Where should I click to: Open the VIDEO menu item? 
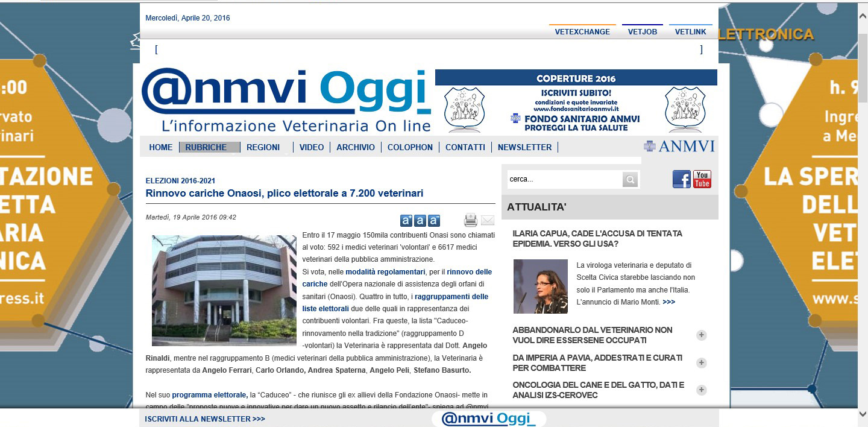(312, 147)
